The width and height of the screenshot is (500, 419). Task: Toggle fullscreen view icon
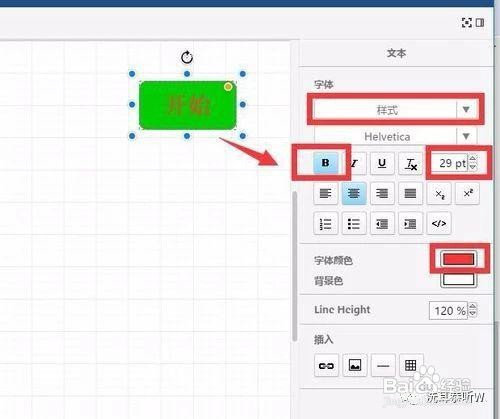pyautogui.click(x=466, y=23)
